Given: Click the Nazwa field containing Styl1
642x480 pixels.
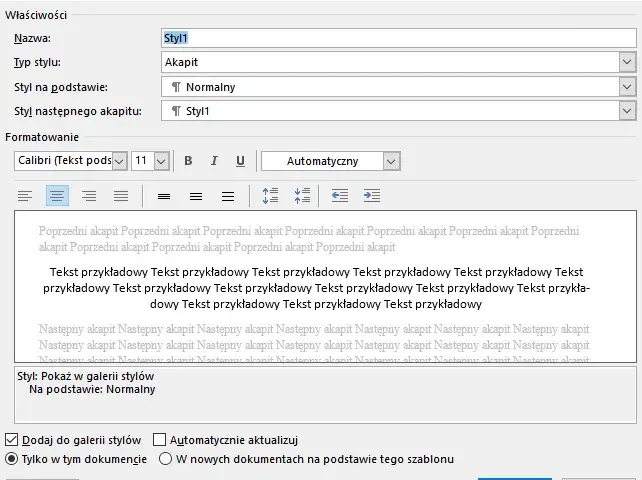Looking at the screenshot, I should tap(399, 38).
